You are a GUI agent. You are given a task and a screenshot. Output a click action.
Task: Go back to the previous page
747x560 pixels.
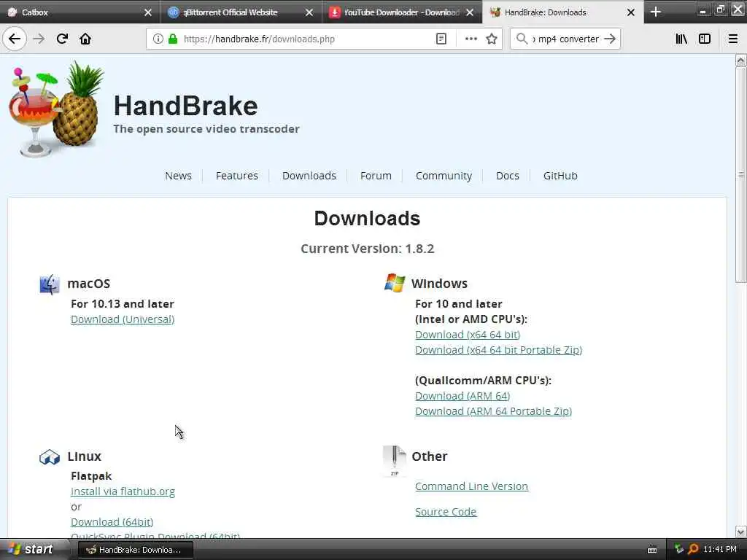coord(15,39)
